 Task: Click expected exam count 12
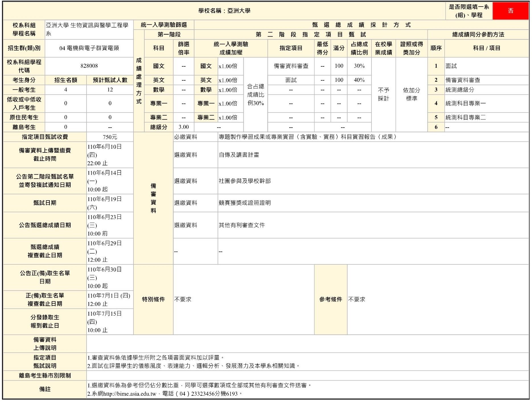[110, 90]
